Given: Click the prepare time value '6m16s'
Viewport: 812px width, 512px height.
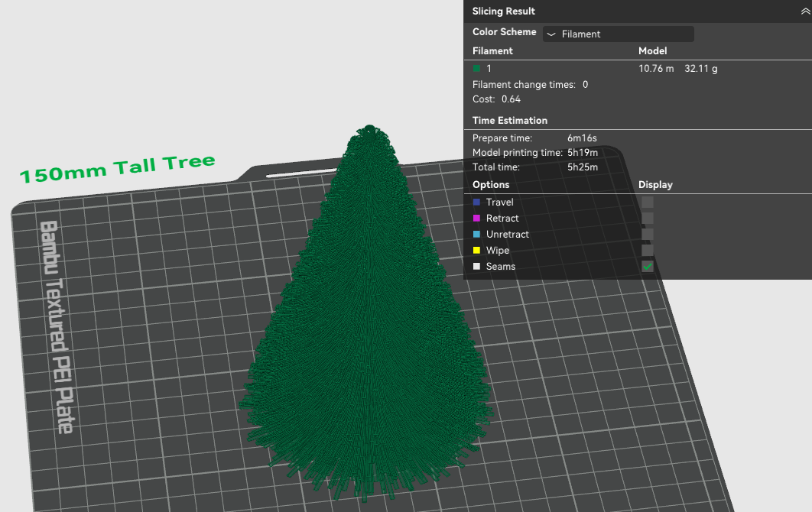Looking at the screenshot, I should coord(582,138).
